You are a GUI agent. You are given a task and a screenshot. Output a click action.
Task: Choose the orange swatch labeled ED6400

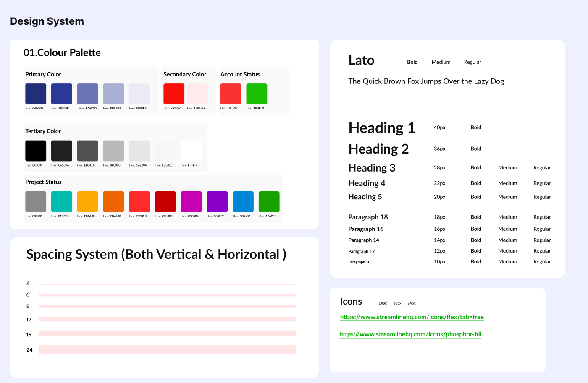pyautogui.click(x=113, y=202)
